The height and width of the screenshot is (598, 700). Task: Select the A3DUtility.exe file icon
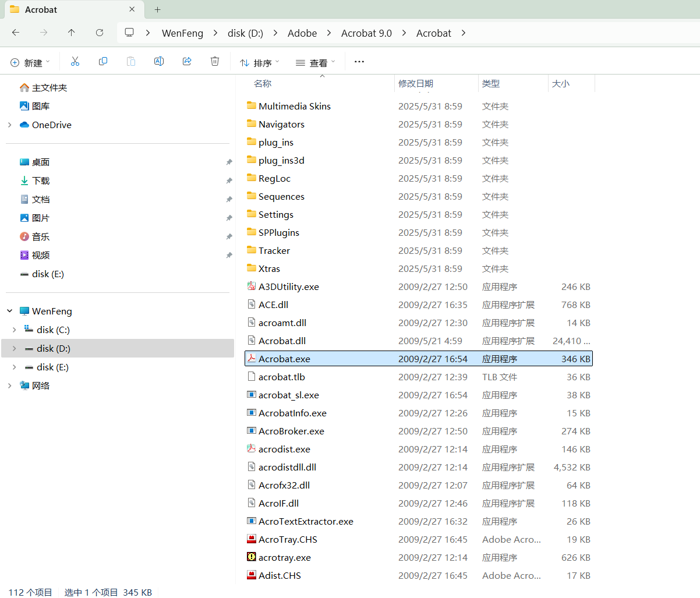coord(252,286)
